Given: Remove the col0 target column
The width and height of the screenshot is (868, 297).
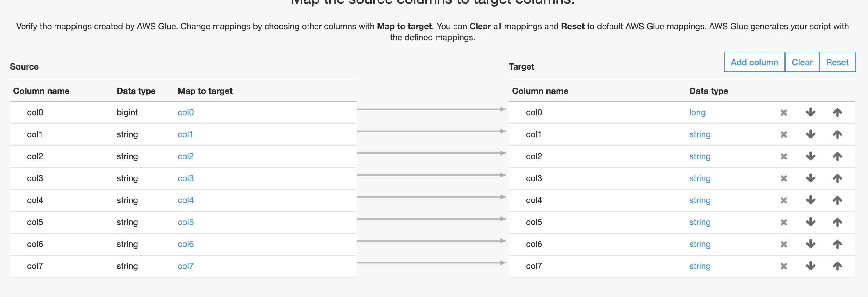Looking at the screenshot, I should tap(783, 113).
